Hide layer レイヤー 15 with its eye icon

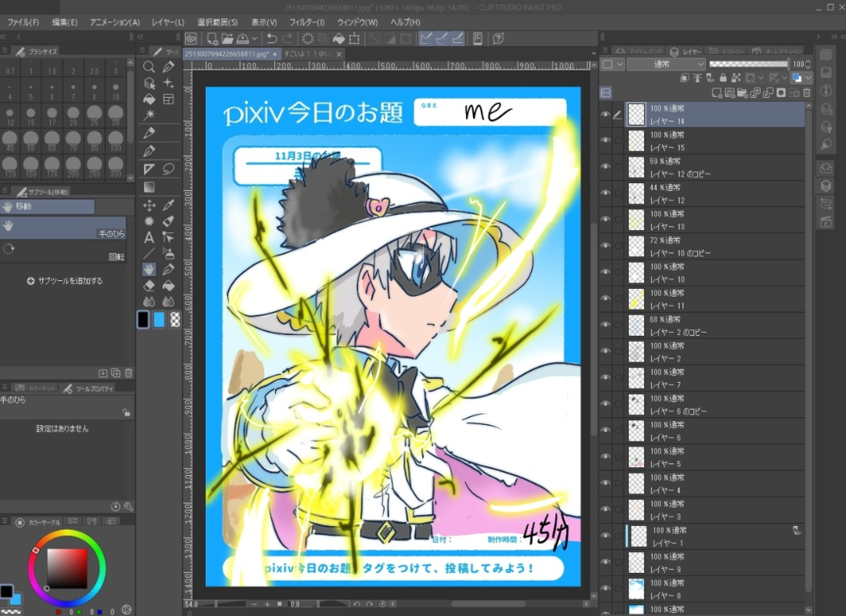click(x=605, y=141)
